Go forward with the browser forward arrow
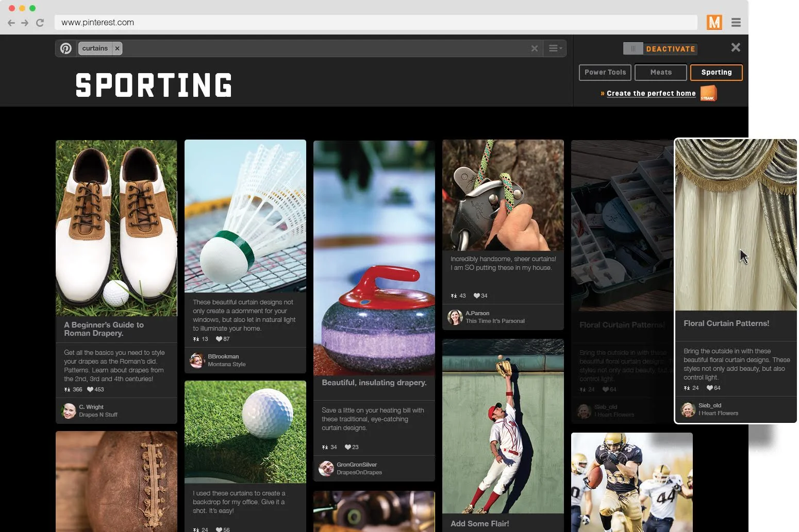 pyautogui.click(x=25, y=23)
